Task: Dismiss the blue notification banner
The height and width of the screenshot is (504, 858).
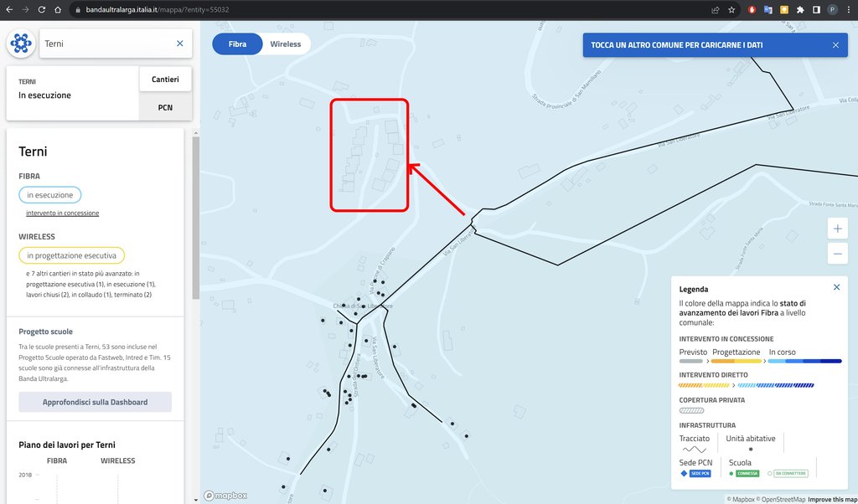Action: [835, 45]
